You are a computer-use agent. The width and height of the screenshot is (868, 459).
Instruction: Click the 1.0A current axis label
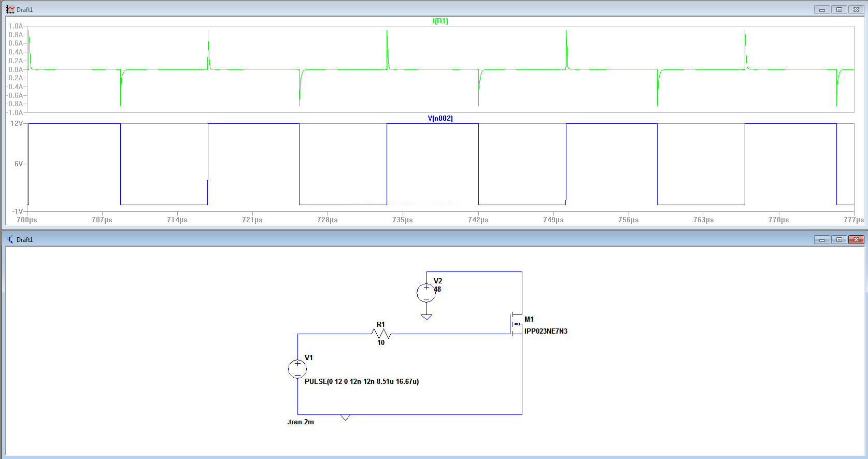pos(16,26)
